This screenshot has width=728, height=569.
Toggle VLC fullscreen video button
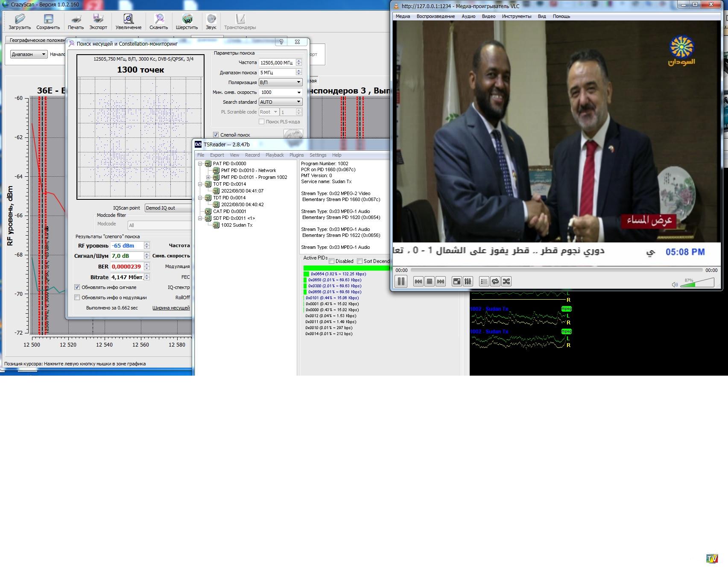point(456,281)
